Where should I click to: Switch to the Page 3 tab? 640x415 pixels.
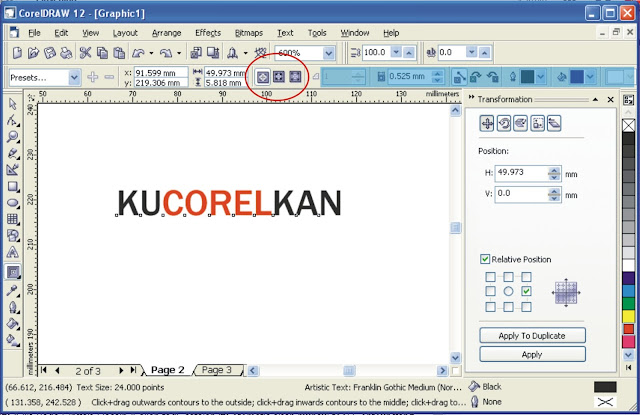pyautogui.click(x=217, y=370)
